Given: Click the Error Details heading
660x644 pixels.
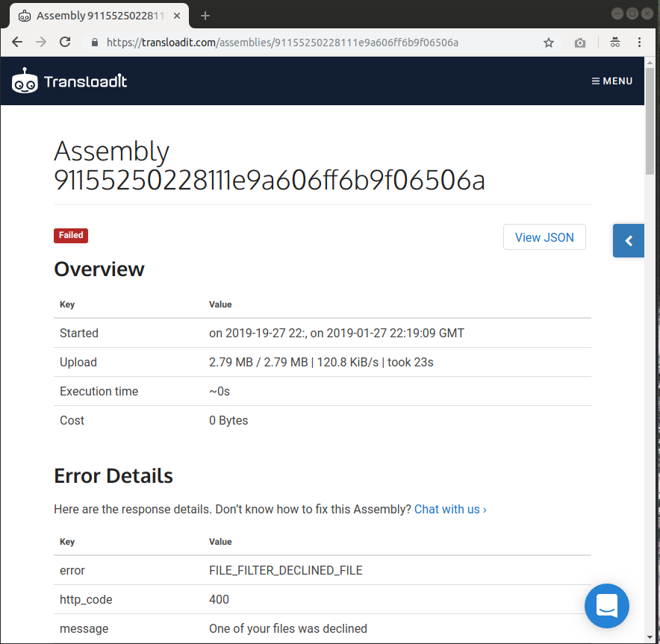Looking at the screenshot, I should point(113,476).
